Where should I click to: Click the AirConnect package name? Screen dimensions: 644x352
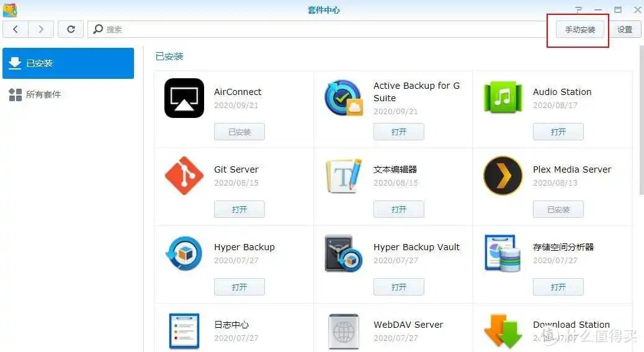(x=238, y=92)
